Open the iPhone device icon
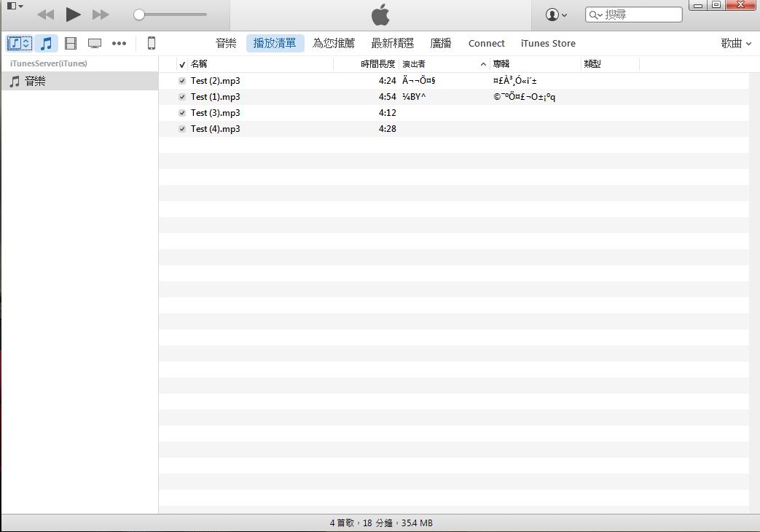760x532 pixels. [x=152, y=43]
